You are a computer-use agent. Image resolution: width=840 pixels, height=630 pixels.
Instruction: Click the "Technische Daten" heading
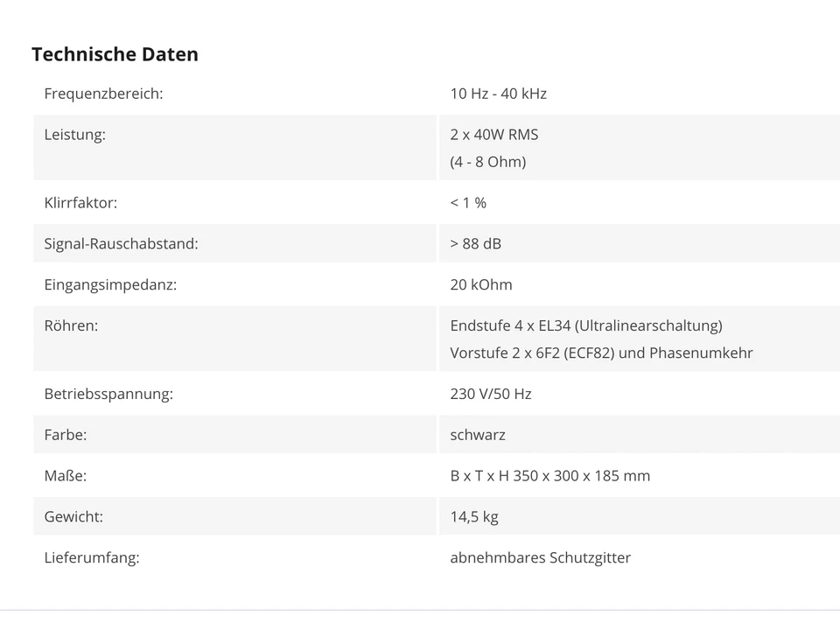coord(115,54)
